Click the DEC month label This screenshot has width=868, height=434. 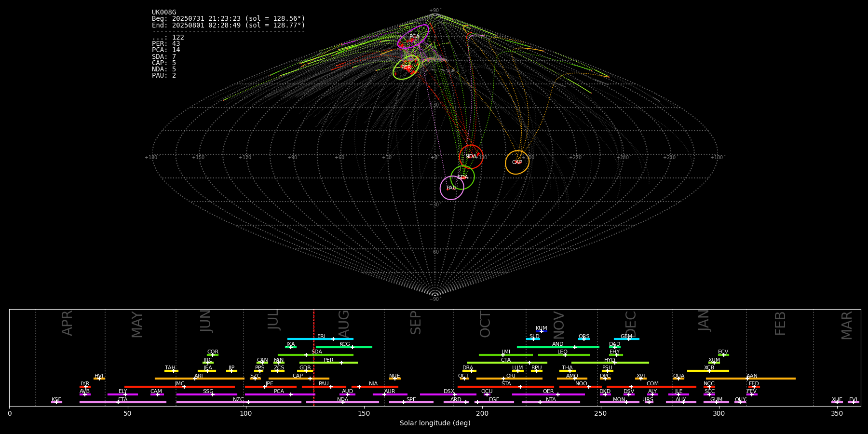click(x=631, y=324)
